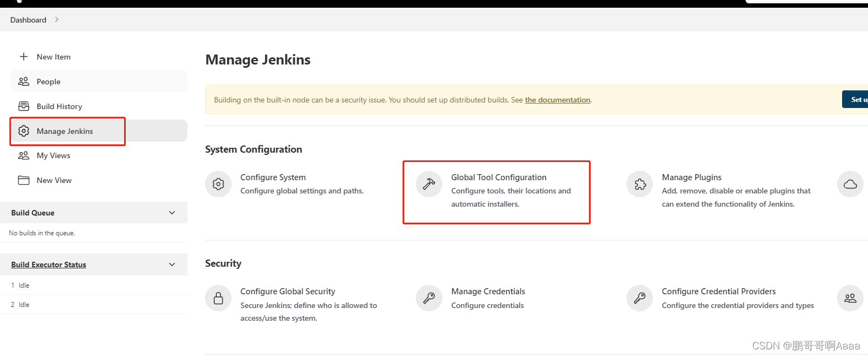Viewport: 868px width, 356px height.
Task: Click the Manage Jenkins page heading
Action: (x=258, y=60)
